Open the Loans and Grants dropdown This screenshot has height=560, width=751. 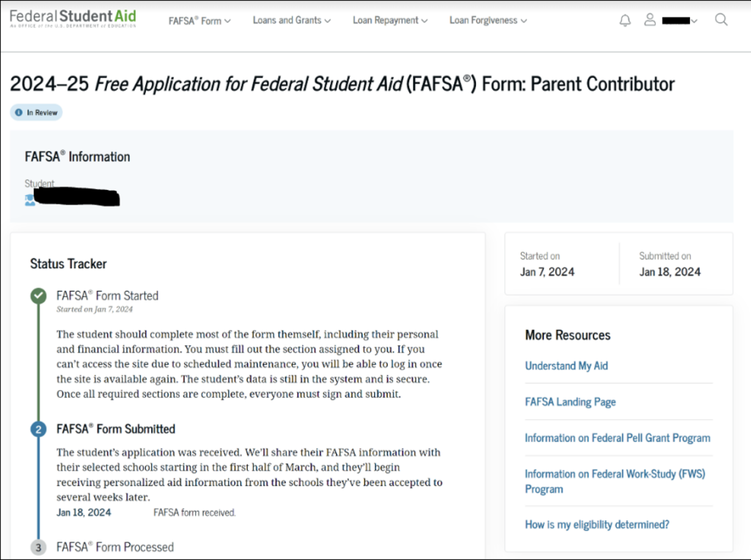pos(291,21)
